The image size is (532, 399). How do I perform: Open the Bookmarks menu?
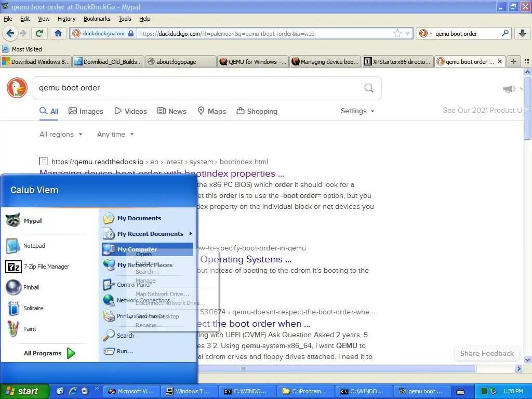(x=97, y=19)
